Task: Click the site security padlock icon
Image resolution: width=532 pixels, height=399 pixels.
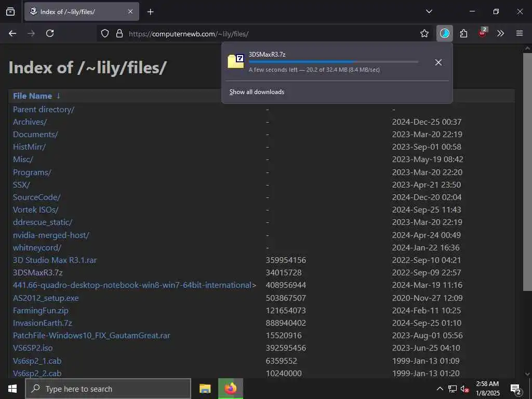Action: [x=119, y=34]
